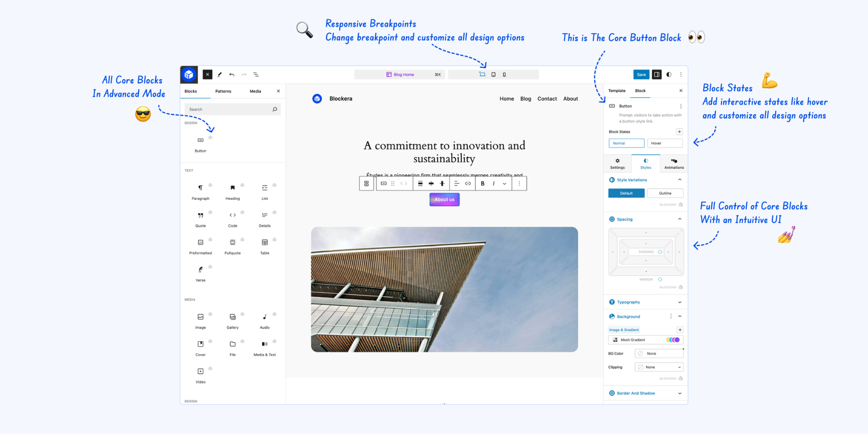Expand the Typography section

pyautogui.click(x=645, y=302)
